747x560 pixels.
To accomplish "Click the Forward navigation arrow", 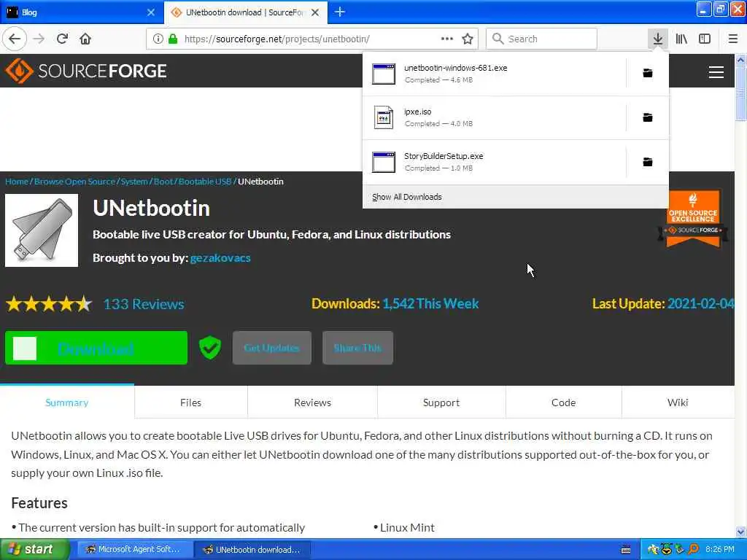I will (x=39, y=39).
